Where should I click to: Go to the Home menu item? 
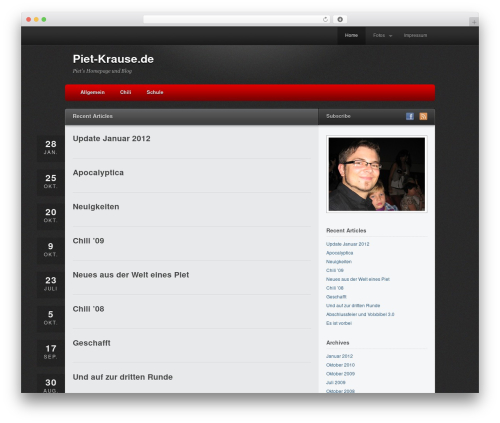click(351, 35)
